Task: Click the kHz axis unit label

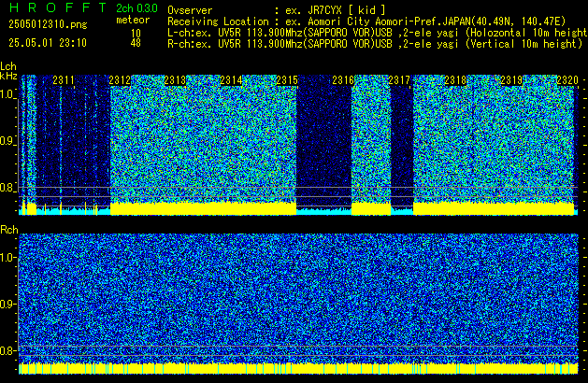Action: pos(8,76)
